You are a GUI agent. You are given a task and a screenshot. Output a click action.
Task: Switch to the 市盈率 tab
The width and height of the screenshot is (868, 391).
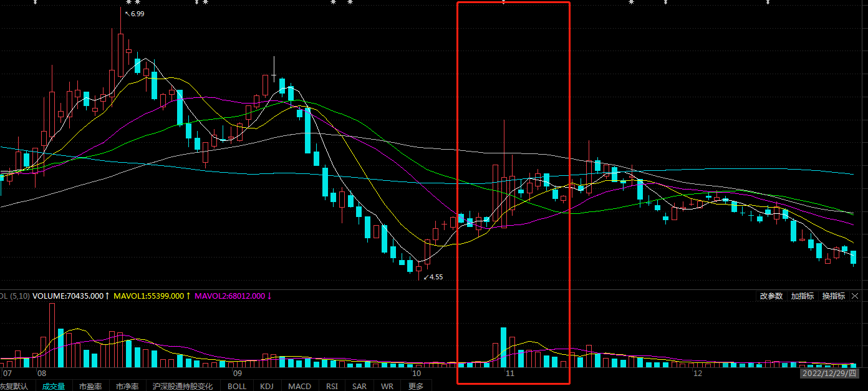(x=90, y=386)
